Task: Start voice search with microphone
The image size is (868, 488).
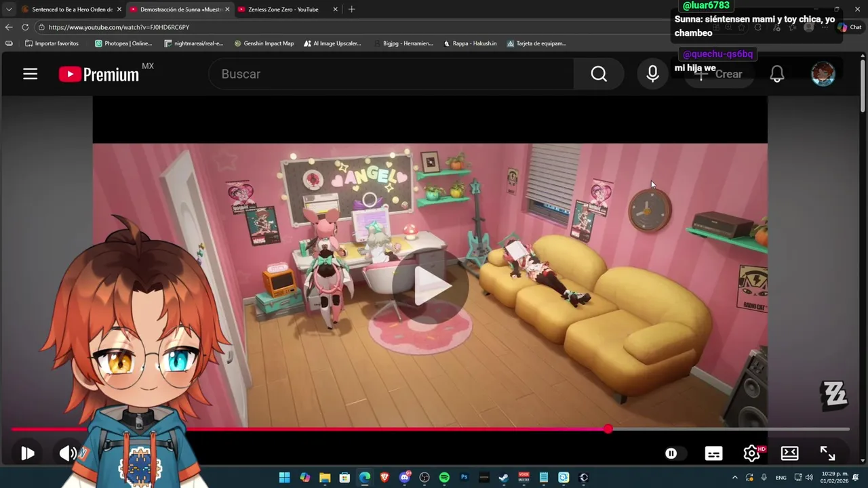Action: point(652,74)
